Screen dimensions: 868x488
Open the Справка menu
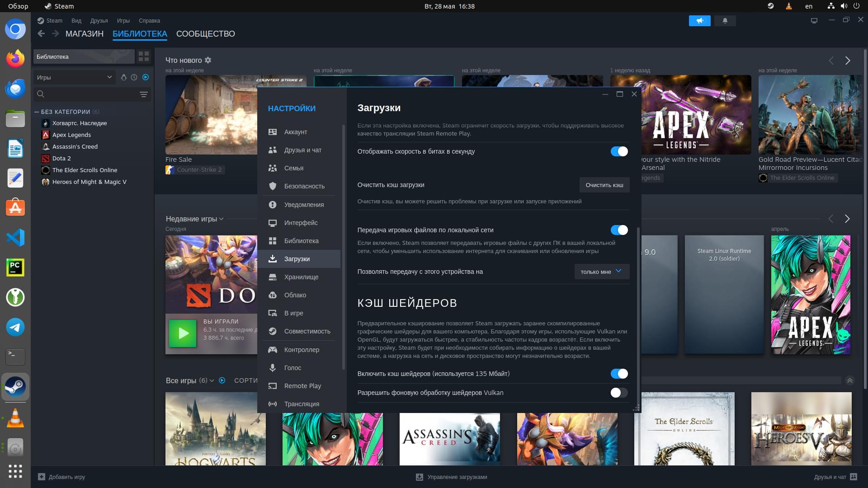coord(149,21)
